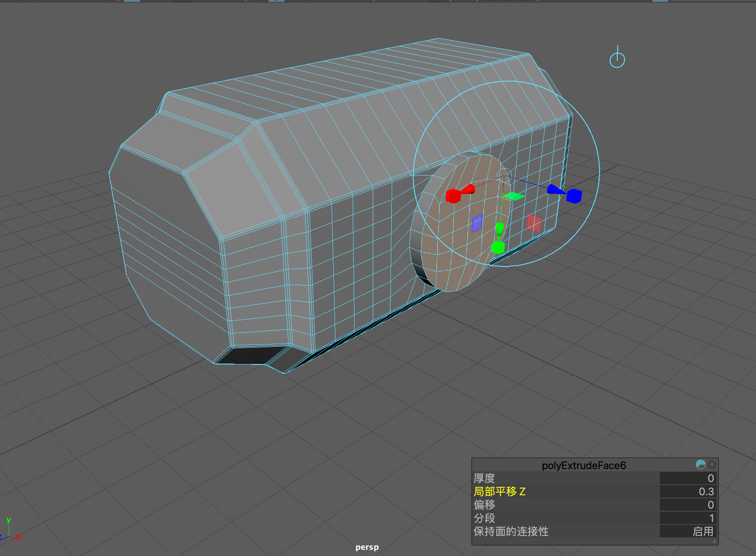Click the purple plane handle of the manipulator
Image resolution: width=756 pixels, height=556 pixels.
(477, 223)
